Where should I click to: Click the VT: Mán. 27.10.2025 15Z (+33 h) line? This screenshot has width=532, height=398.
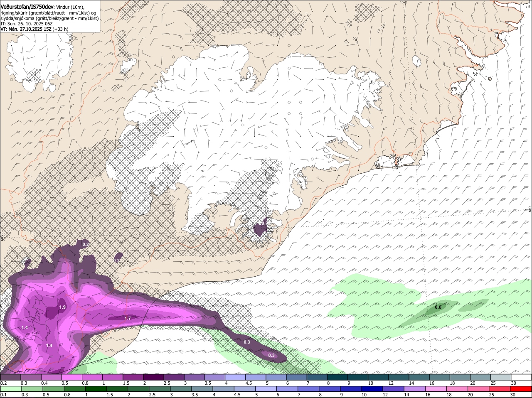pyautogui.click(x=34, y=29)
